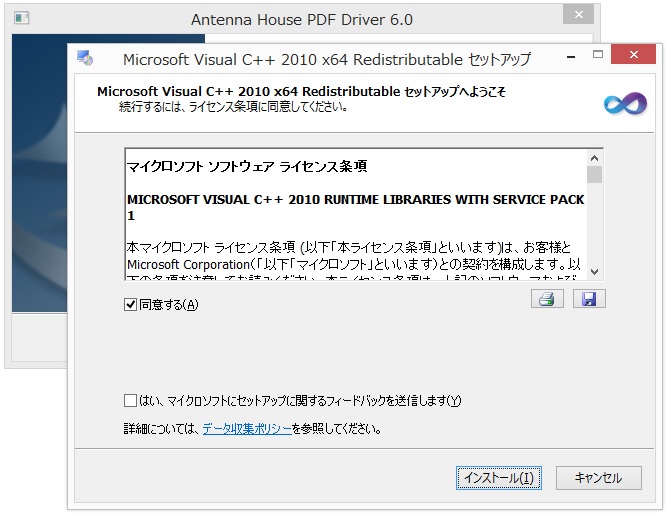Open the データ収集ポリシー link

pos(247,429)
